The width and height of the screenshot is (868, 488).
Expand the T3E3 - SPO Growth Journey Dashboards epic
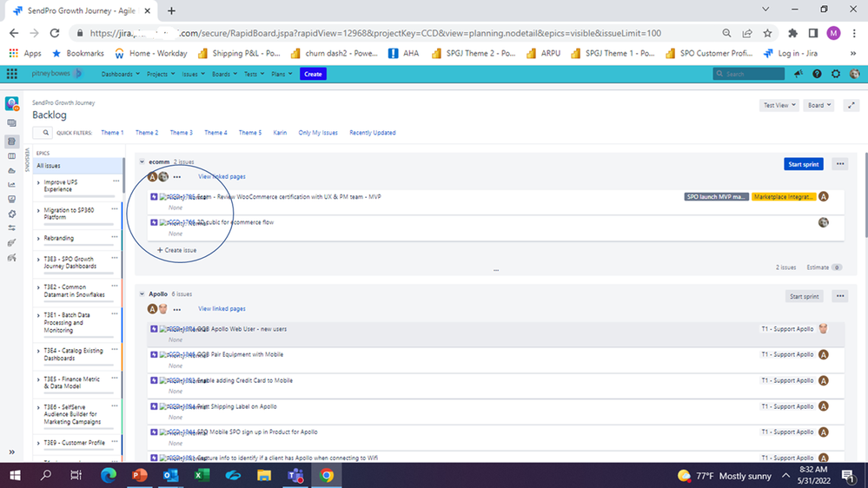click(x=38, y=260)
